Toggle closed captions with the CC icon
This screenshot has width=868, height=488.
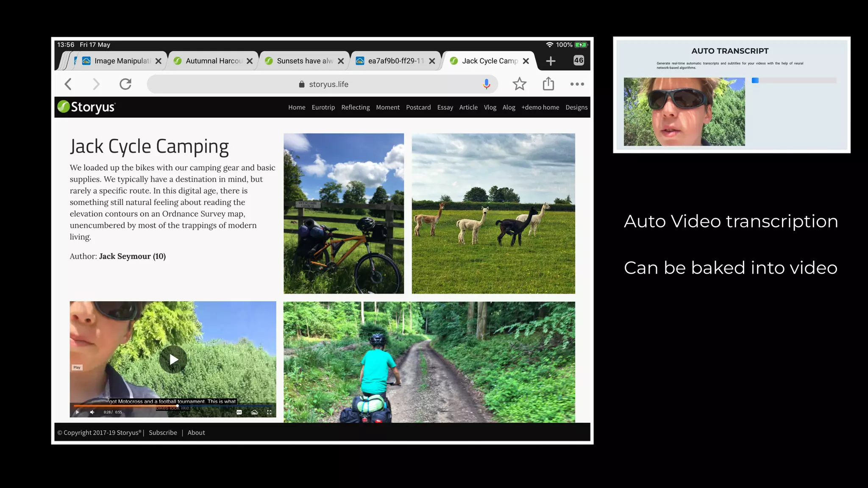click(x=239, y=412)
